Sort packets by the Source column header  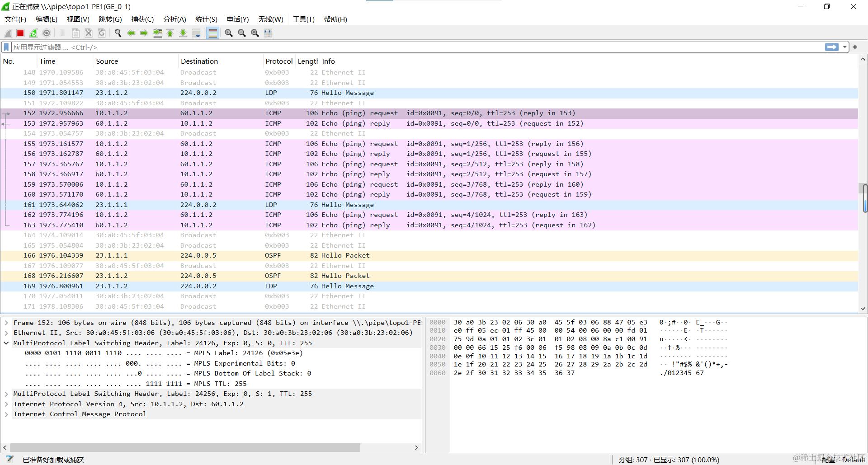pos(136,61)
